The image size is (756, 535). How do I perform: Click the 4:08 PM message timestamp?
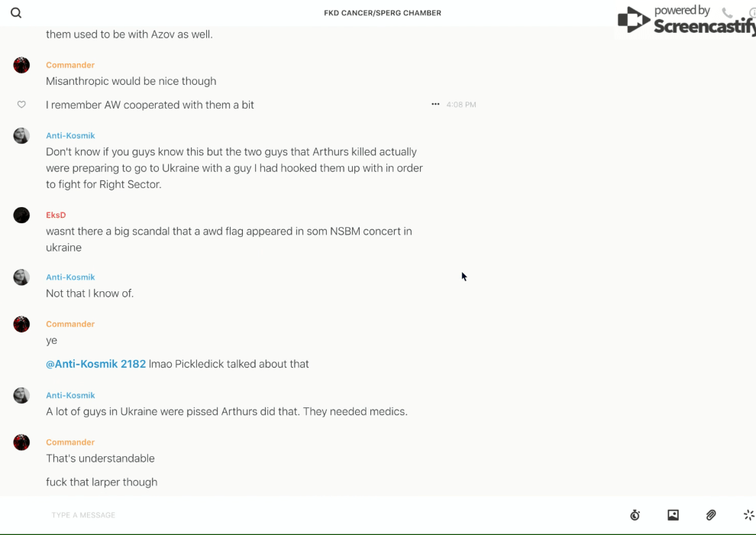pos(461,105)
